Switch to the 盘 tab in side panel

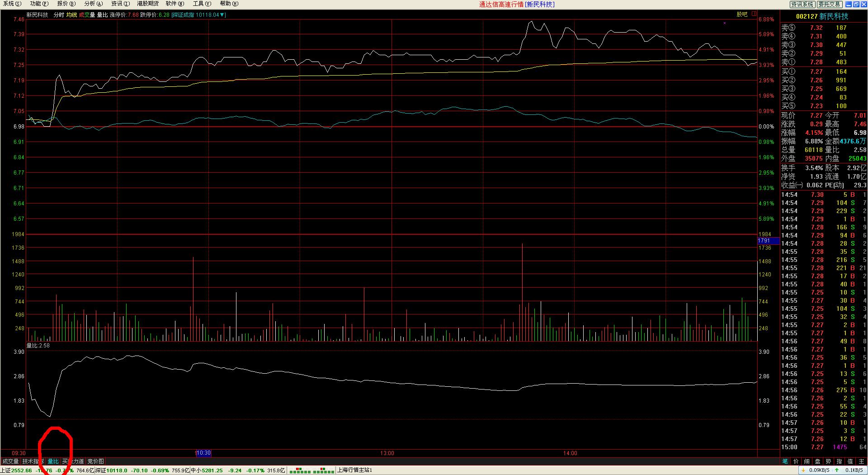coord(818,461)
